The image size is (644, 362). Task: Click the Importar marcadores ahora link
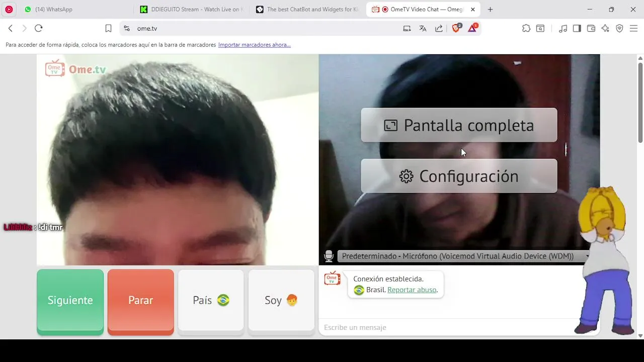[254, 45]
